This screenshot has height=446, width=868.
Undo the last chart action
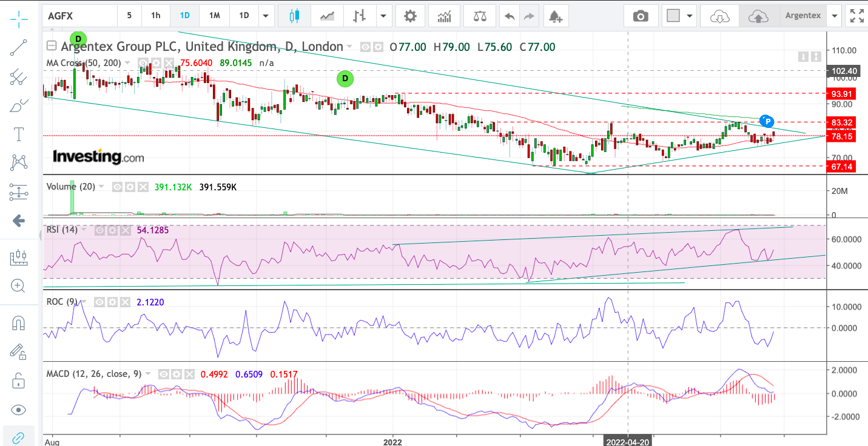(510, 16)
